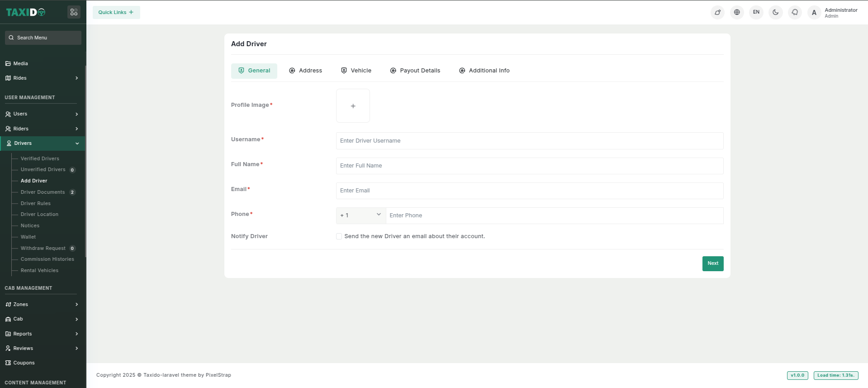This screenshot has width=868, height=388.
Task: Open Media from the sidebar
Action: click(21, 63)
